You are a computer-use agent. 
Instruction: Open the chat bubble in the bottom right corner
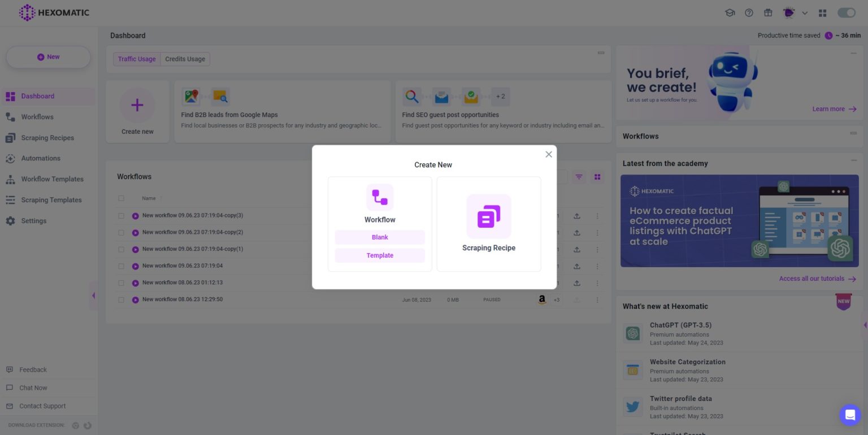tap(850, 415)
